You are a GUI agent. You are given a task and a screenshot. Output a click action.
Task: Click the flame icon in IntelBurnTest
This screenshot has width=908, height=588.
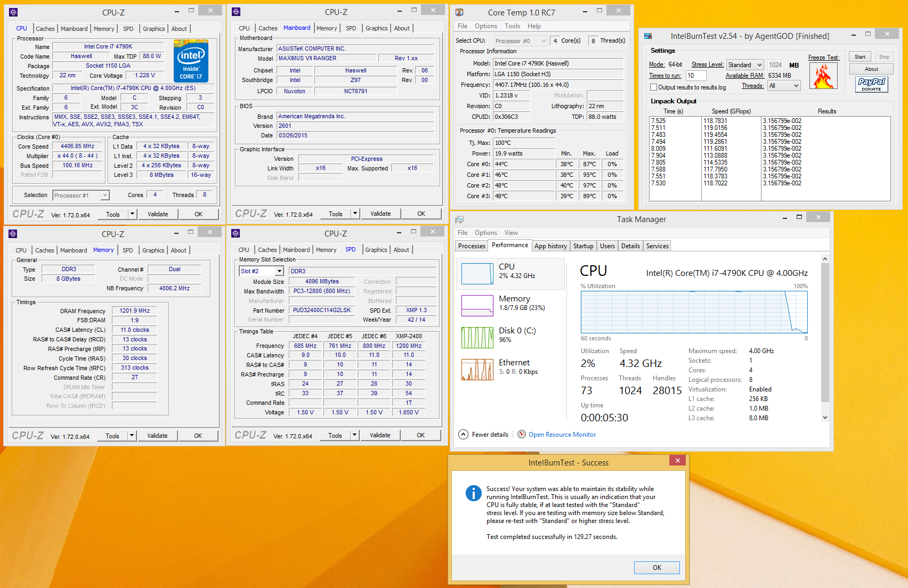tap(823, 76)
